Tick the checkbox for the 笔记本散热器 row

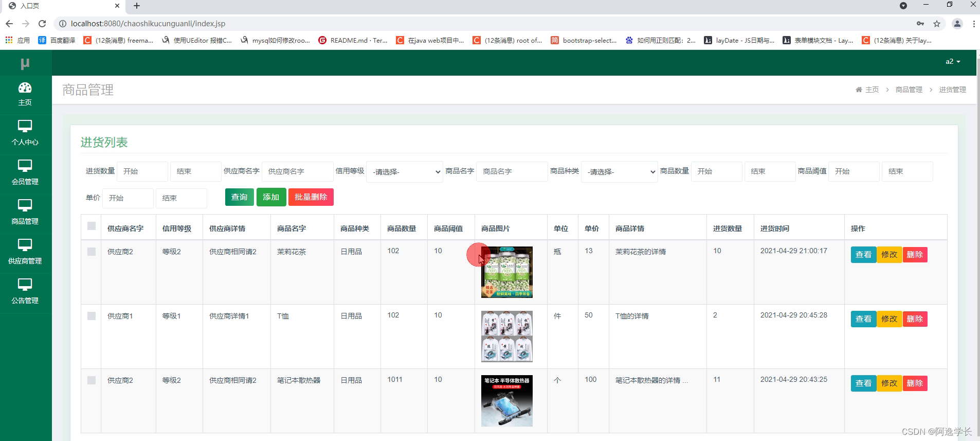(x=92, y=380)
